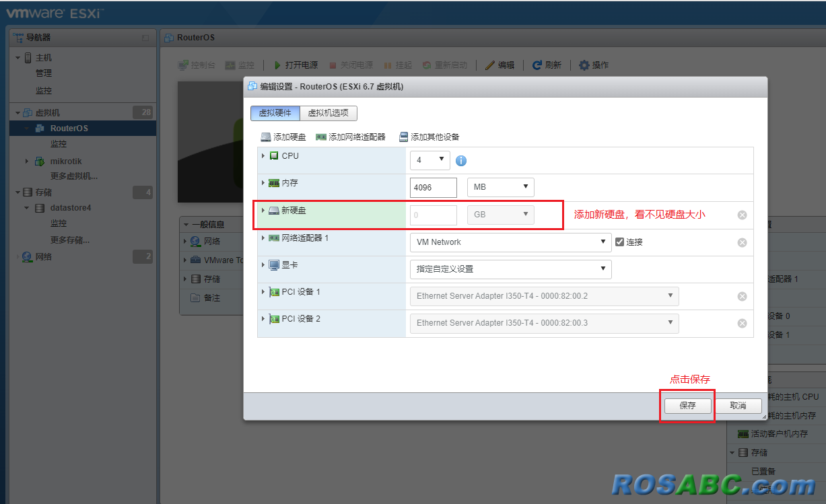Image resolution: width=826 pixels, height=504 pixels.
Task: Expand the 内存 row arrow
Action: coord(263,182)
